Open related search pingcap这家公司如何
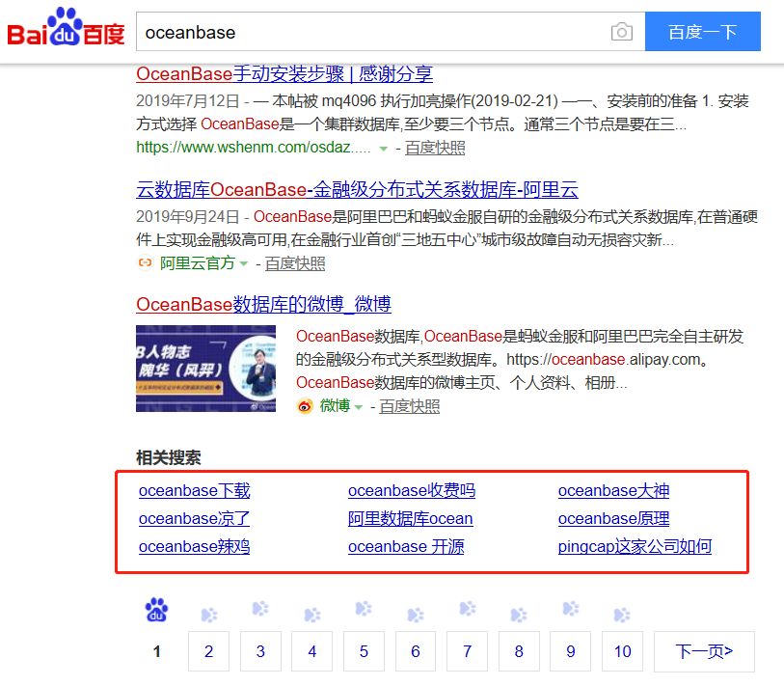Image resolution: width=784 pixels, height=686 pixels. click(x=635, y=546)
